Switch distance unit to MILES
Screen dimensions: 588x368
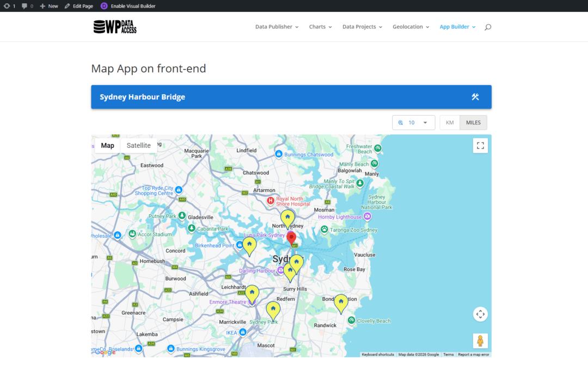[473, 123]
